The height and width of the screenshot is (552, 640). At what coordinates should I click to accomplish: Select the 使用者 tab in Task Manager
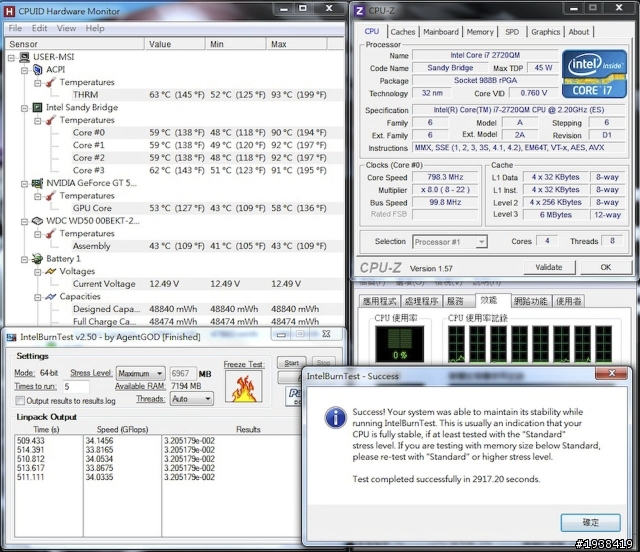[x=569, y=301]
